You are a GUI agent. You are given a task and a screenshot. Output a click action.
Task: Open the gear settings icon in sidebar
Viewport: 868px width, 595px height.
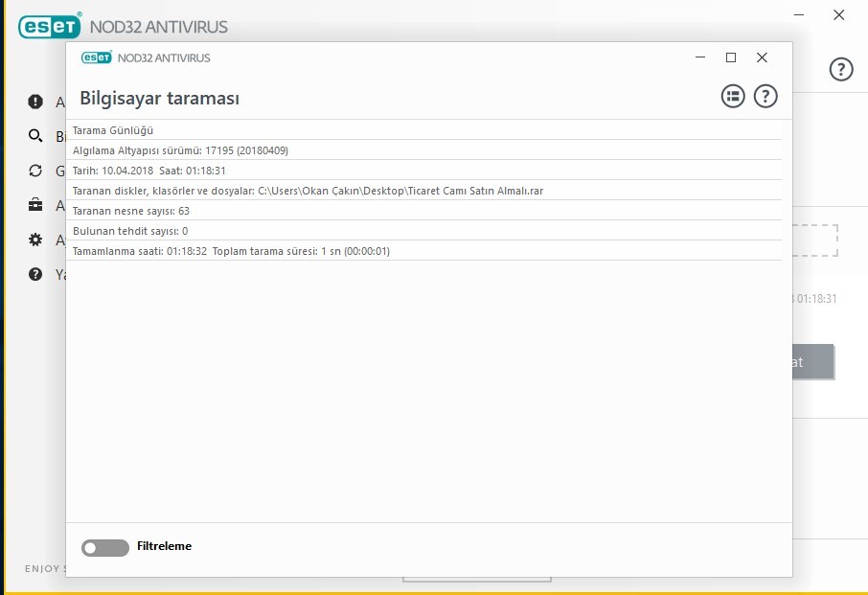[35, 240]
